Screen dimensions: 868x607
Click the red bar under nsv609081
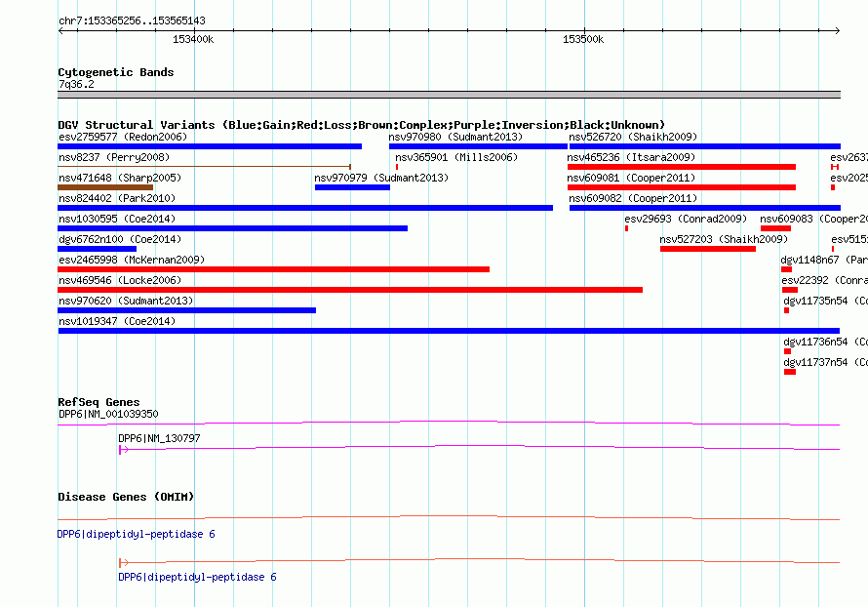682,187
